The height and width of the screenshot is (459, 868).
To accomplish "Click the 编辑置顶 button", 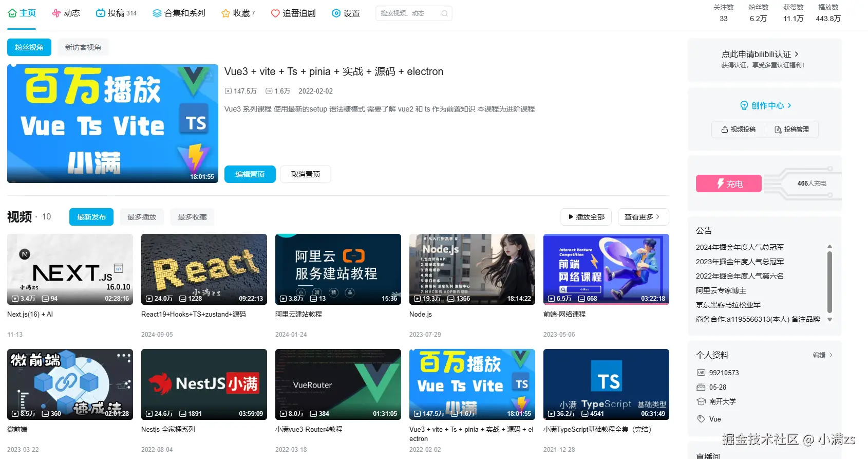I will [x=250, y=174].
